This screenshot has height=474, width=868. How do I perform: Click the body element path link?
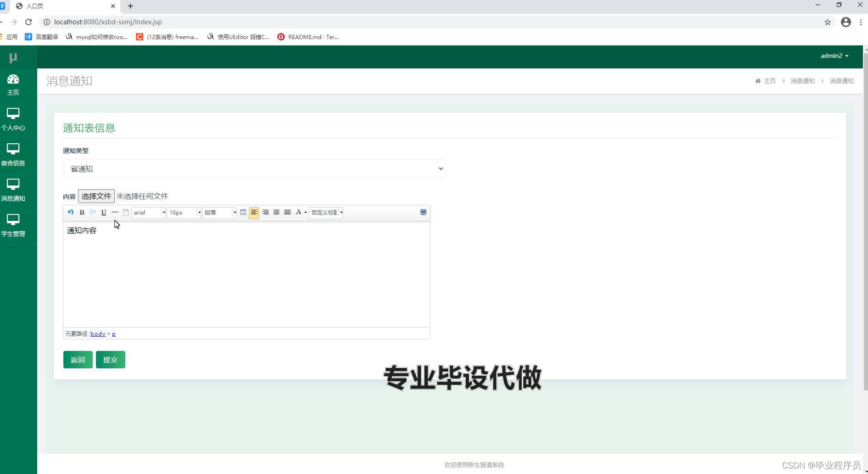(98, 334)
